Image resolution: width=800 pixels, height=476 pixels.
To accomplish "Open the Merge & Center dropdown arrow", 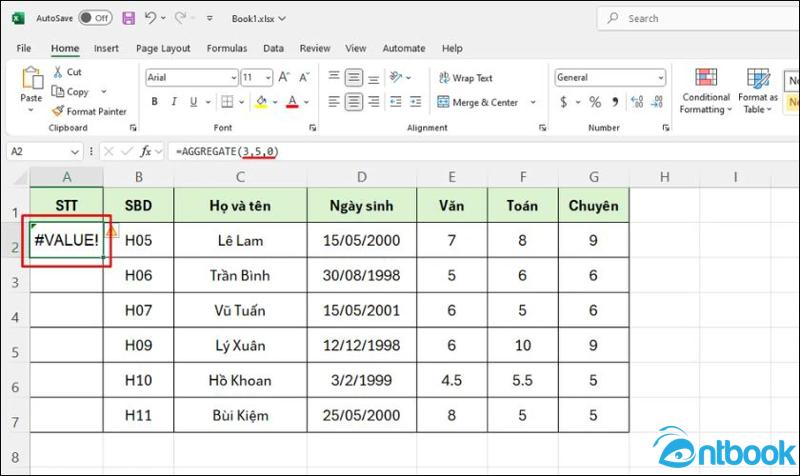I will pyautogui.click(x=533, y=102).
